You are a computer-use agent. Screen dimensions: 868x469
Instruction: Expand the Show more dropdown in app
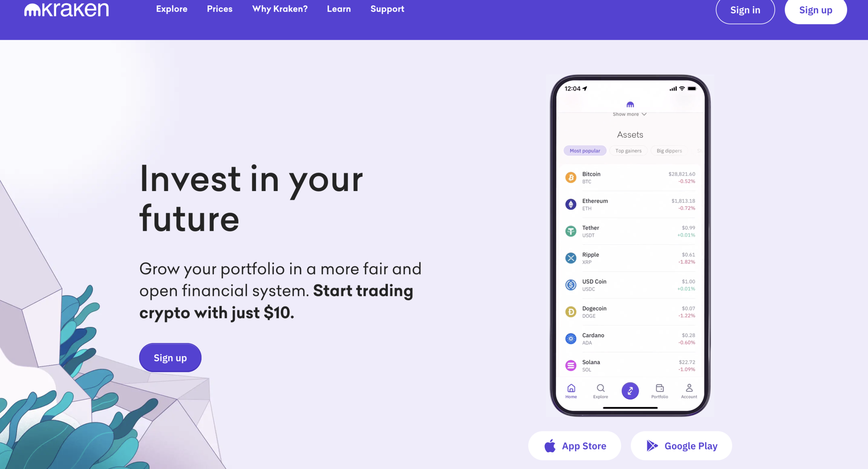coord(630,114)
